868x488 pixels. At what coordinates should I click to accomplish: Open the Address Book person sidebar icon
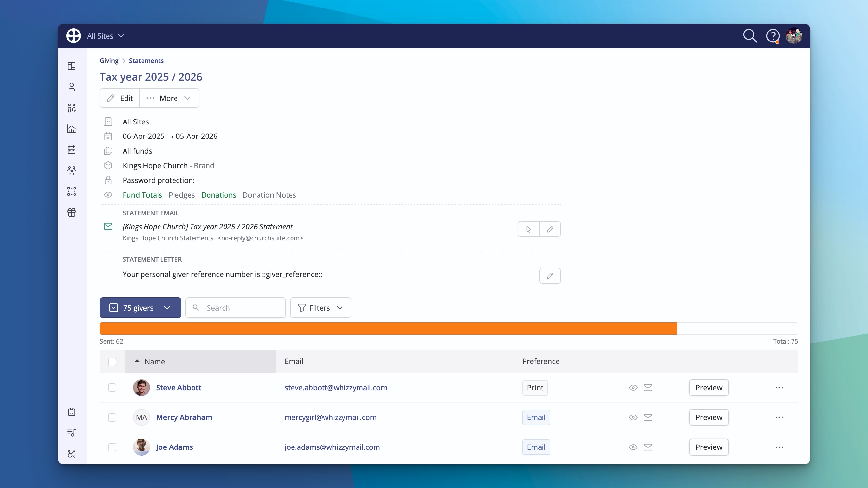coord(72,87)
